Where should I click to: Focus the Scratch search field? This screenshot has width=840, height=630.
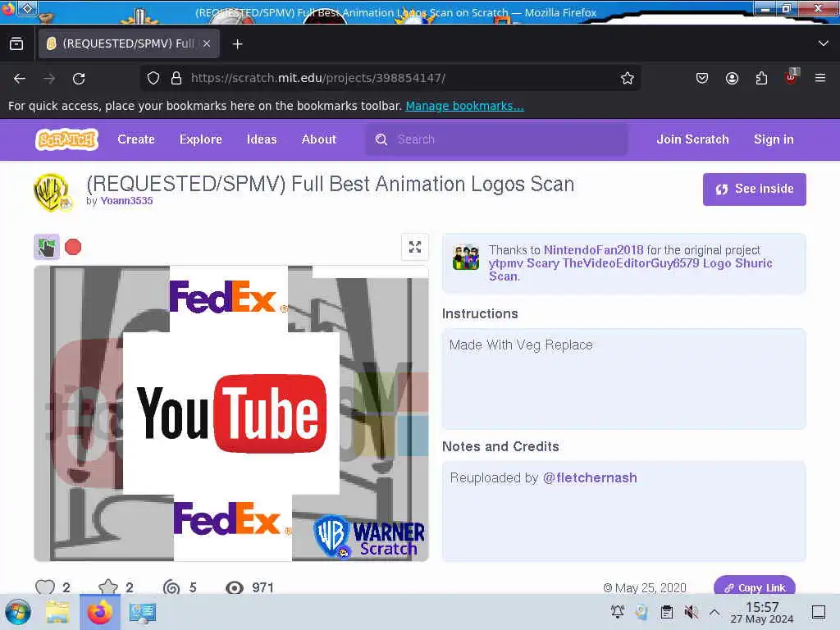point(496,139)
